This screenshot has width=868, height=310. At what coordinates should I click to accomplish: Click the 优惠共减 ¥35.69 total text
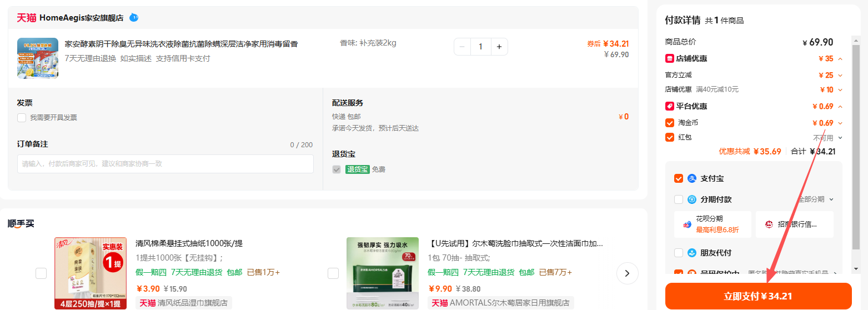tap(750, 151)
